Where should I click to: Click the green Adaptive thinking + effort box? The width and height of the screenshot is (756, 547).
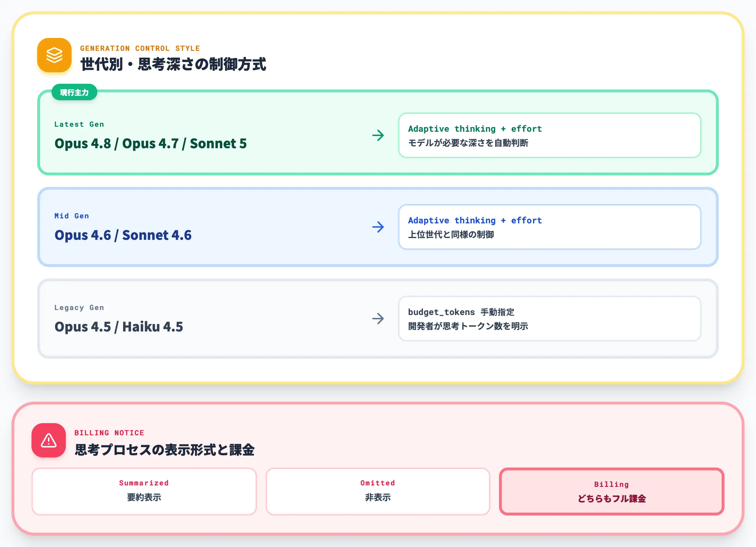pyautogui.click(x=549, y=135)
